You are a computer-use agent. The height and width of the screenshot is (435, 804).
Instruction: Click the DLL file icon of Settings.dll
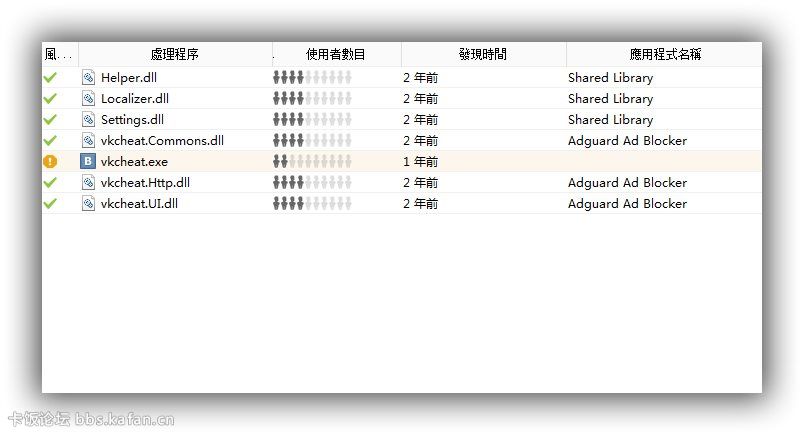pos(88,120)
